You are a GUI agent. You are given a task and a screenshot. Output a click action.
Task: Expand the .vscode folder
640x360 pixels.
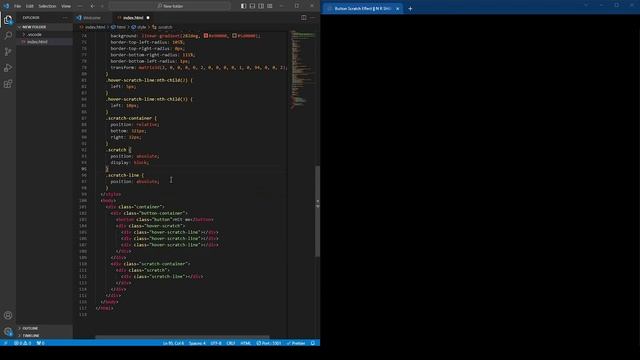click(x=45, y=35)
